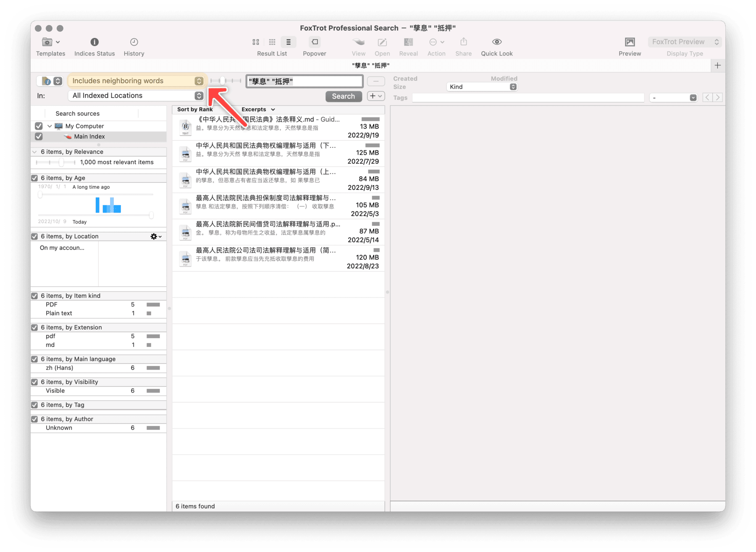Select result sized 84 MB
Viewport: 756px width, 552px height.
(x=278, y=179)
